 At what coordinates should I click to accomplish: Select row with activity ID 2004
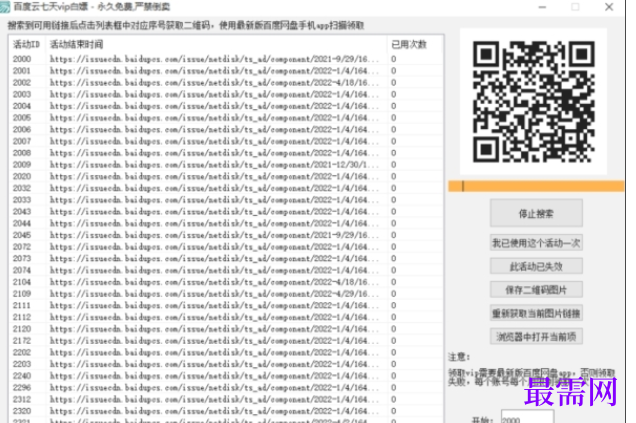pyautogui.click(x=226, y=106)
